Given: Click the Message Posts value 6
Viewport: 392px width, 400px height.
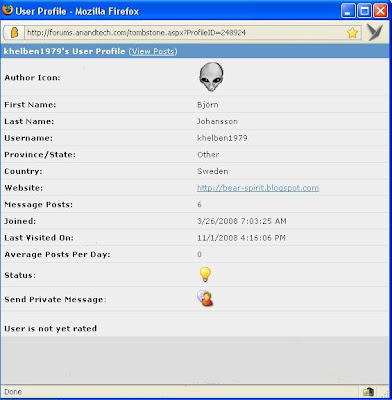Looking at the screenshot, I should pyautogui.click(x=199, y=205).
